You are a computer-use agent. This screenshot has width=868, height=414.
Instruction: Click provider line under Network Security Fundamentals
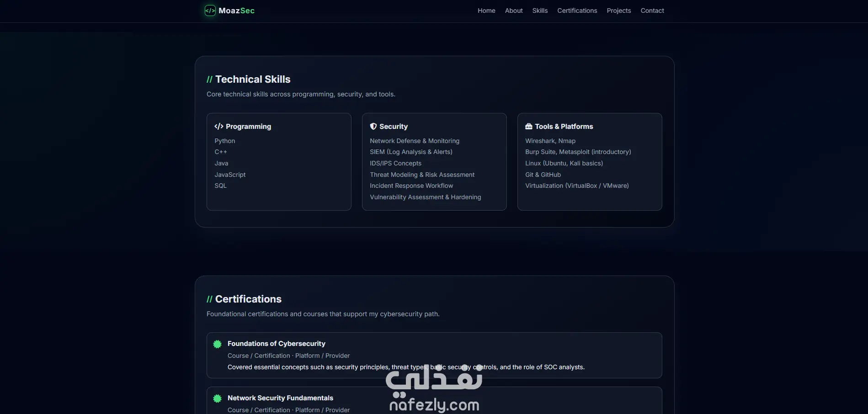[288, 410]
